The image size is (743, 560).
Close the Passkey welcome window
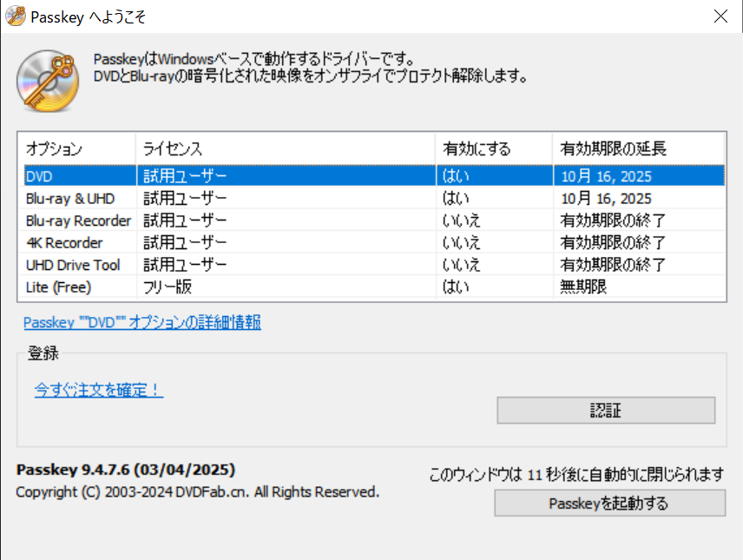720,16
